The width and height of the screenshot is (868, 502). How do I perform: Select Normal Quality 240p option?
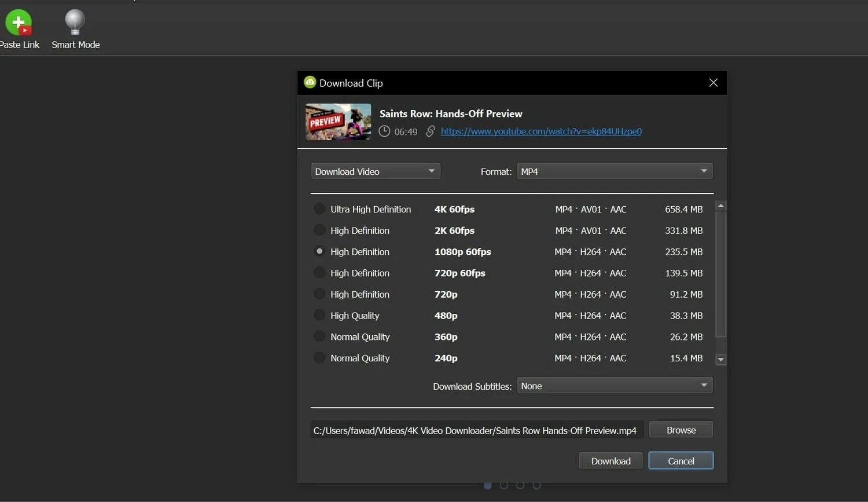pyautogui.click(x=319, y=358)
